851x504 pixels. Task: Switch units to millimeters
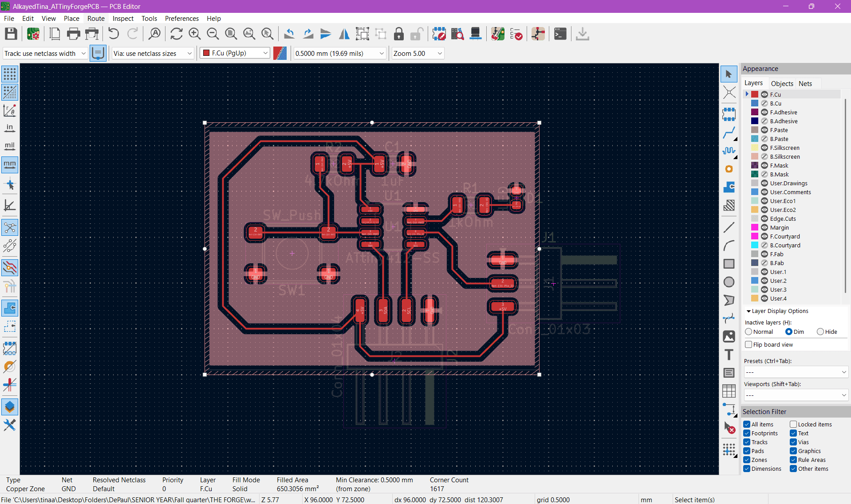tap(10, 164)
